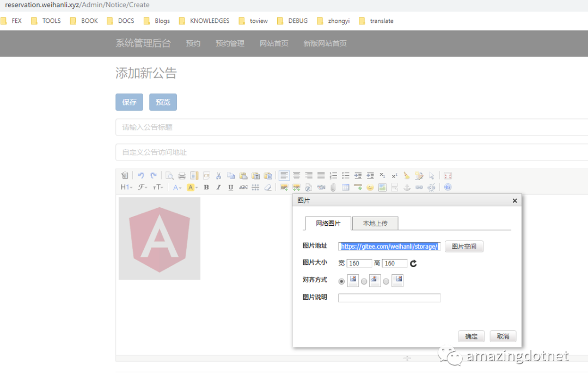This screenshot has height=383, width=588.
Task: Insert a Flash object
Action: (309, 187)
